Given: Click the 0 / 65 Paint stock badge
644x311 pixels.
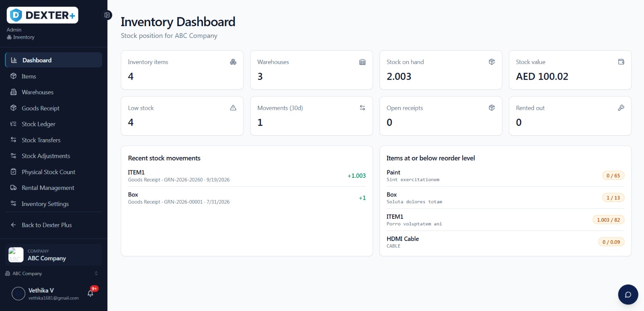Looking at the screenshot, I should click(613, 176).
